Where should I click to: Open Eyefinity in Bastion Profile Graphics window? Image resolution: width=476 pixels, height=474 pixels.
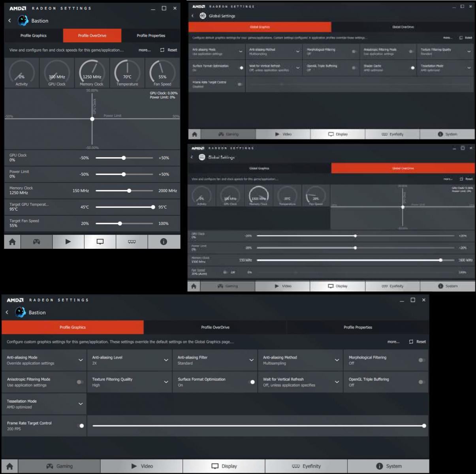pos(306,466)
